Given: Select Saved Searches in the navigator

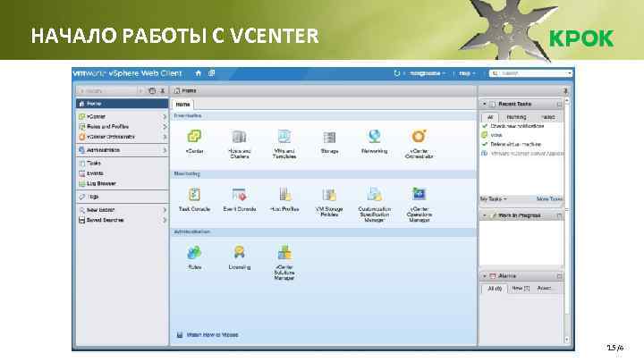Looking at the screenshot, I should [x=122, y=220].
